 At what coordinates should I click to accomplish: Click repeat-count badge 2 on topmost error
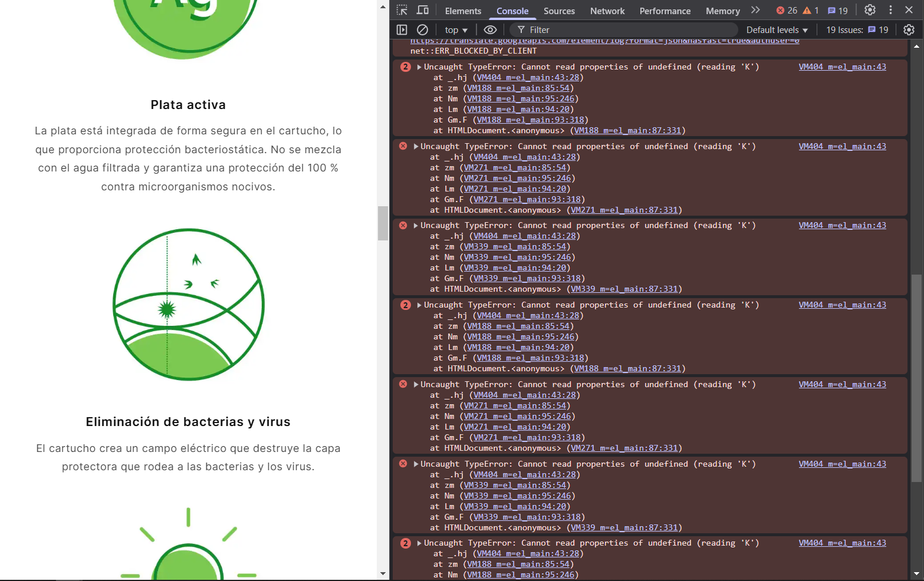406,67
